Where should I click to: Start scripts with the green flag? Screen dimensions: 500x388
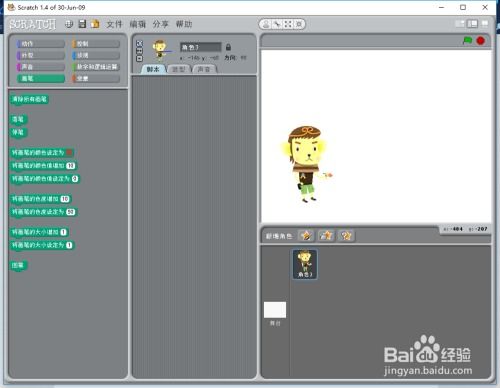click(x=468, y=40)
